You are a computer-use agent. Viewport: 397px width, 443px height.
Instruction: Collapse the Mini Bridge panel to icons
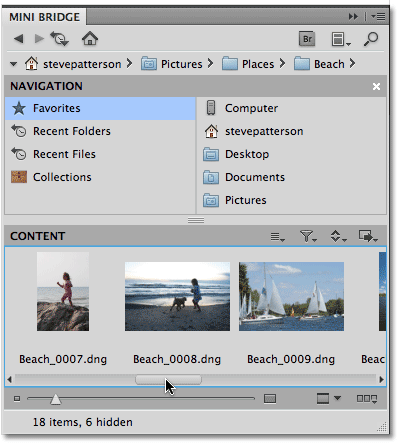(353, 16)
